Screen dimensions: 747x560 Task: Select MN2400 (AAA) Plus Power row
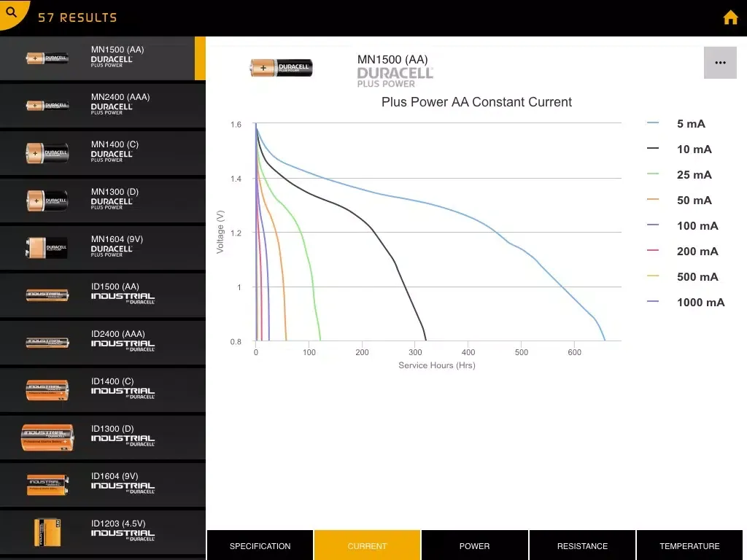click(102, 105)
